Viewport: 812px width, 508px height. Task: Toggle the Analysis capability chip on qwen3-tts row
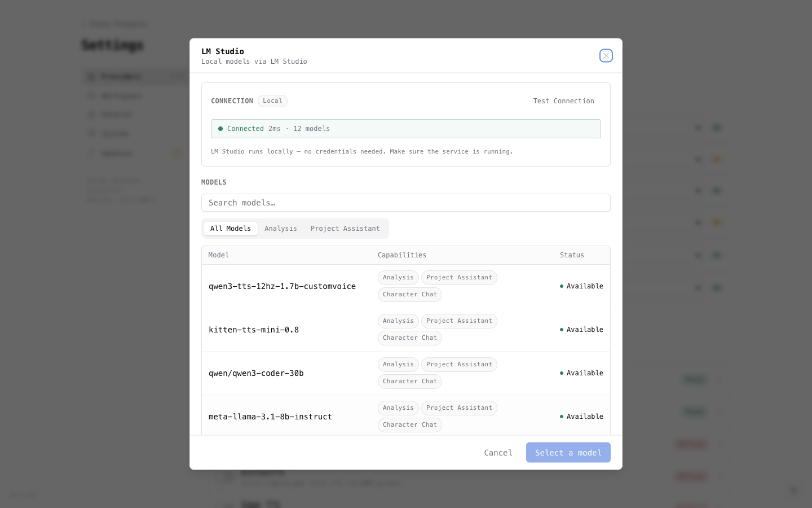click(x=398, y=277)
